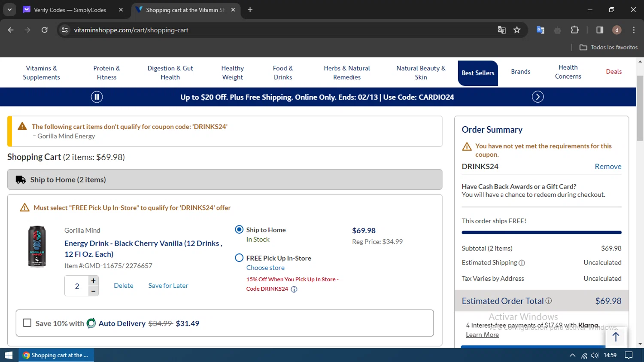Bookmark this page with the star icon
The width and height of the screenshot is (644, 362).
point(517,30)
